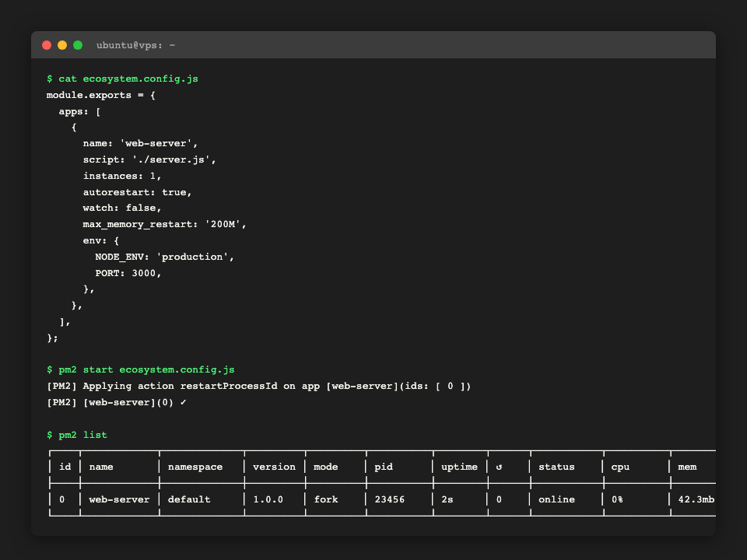Click the "script: './server.js'," line
Image resolution: width=747 pixels, height=560 pixels.
(149, 159)
